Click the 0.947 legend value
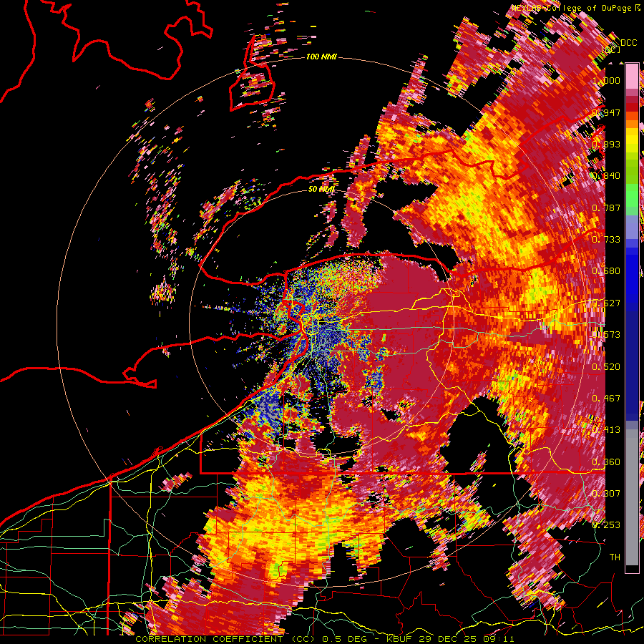Screen dimensions: 644x644 (x=606, y=112)
